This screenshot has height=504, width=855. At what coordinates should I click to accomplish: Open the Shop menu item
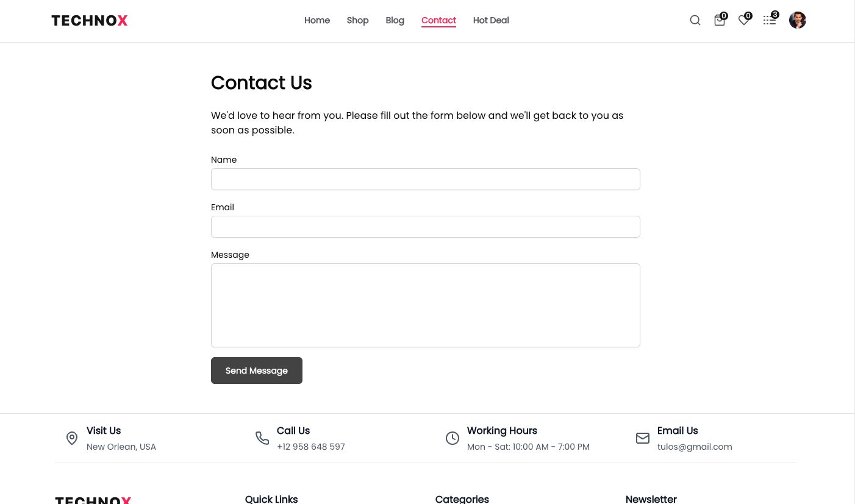(x=357, y=20)
